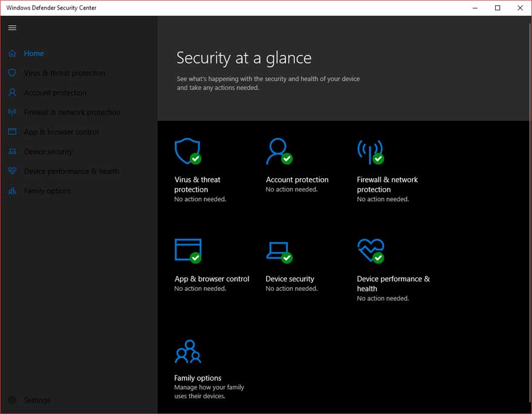Open the hamburger navigation menu
This screenshot has height=414, width=532.
(x=12, y=28)
